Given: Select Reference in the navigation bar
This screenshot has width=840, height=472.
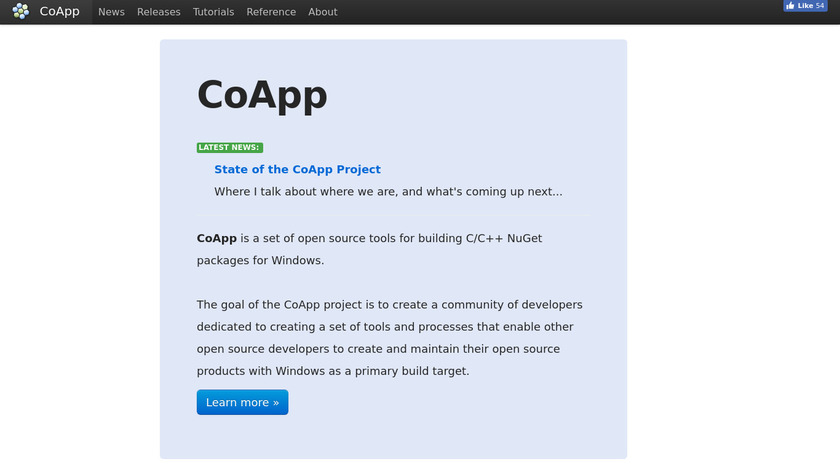Looking at the screenshot, I should [x=271, y=12].
